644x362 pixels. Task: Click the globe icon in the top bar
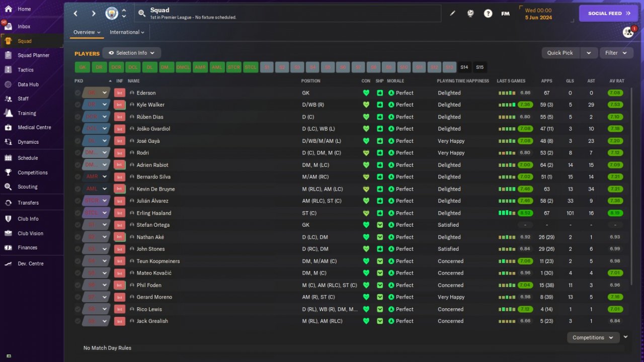point(470,14)
